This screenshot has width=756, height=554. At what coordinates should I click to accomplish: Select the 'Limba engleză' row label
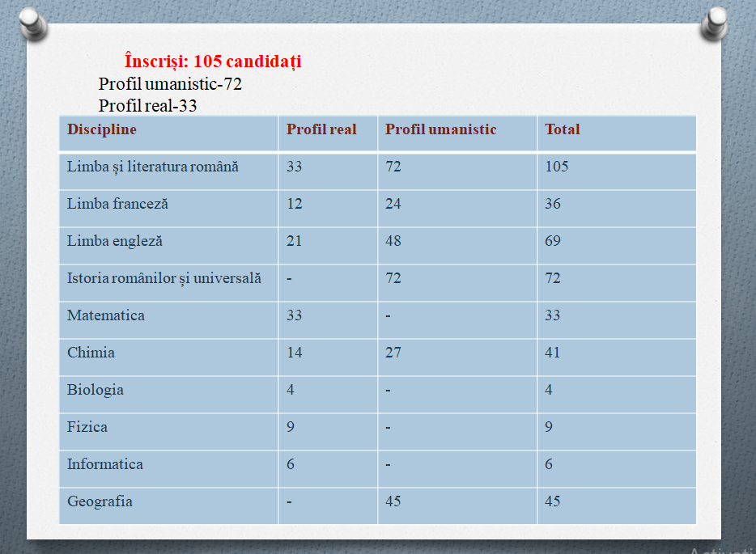115,241
